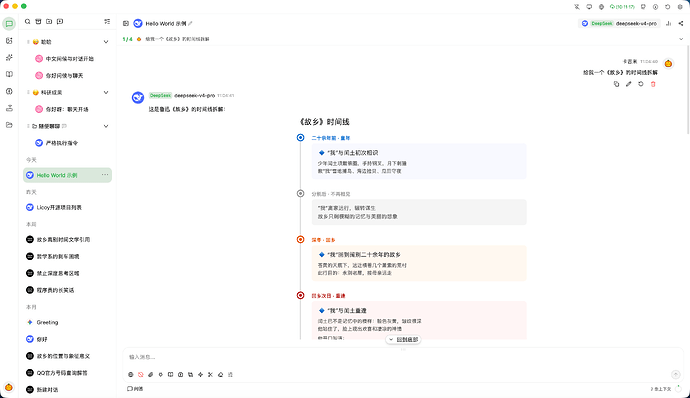
Task: Click the paperclip attachment icon in the input toolbar
Action: pyautogui.click(x=150, y=375)
